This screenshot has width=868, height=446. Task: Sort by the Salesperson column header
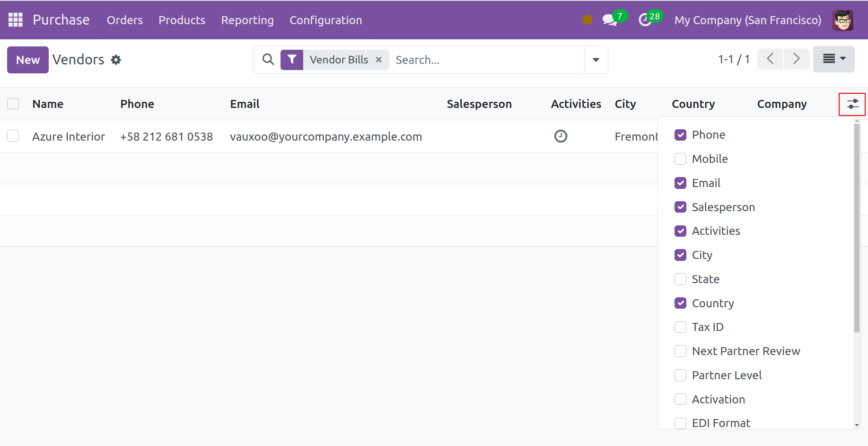[479, 104]
